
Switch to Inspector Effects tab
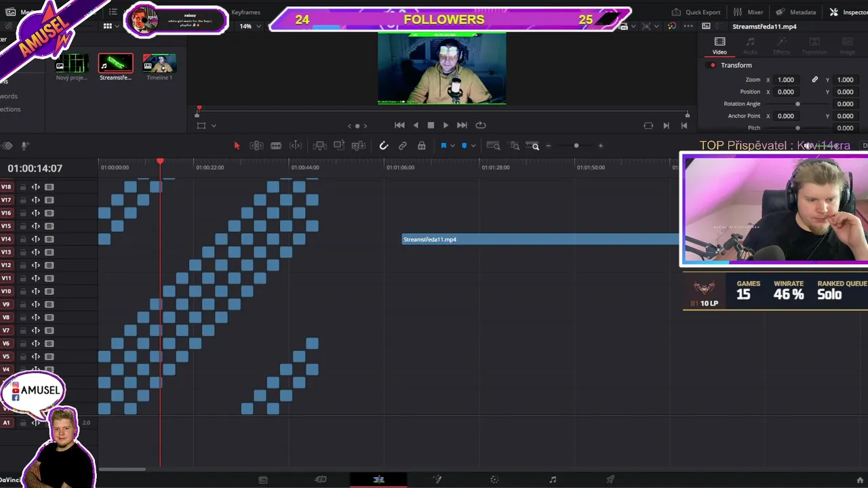click(x=782, y=46)
